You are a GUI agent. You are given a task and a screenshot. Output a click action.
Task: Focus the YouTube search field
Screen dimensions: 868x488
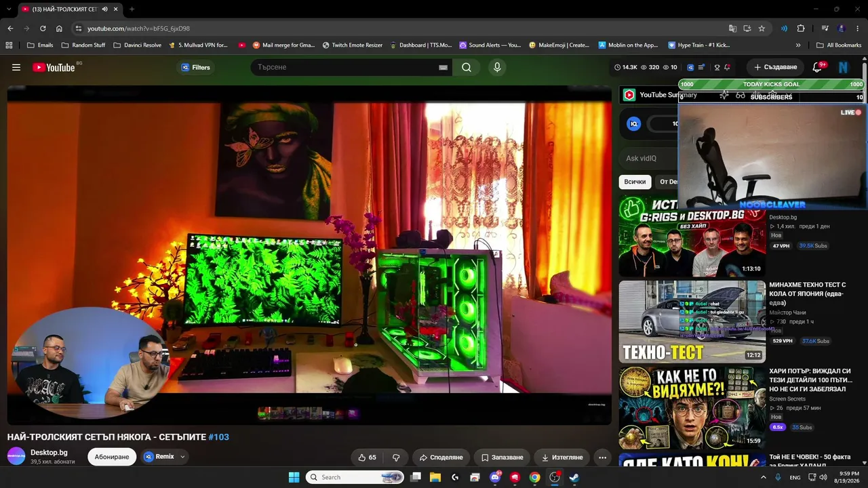tap(346, 67)
